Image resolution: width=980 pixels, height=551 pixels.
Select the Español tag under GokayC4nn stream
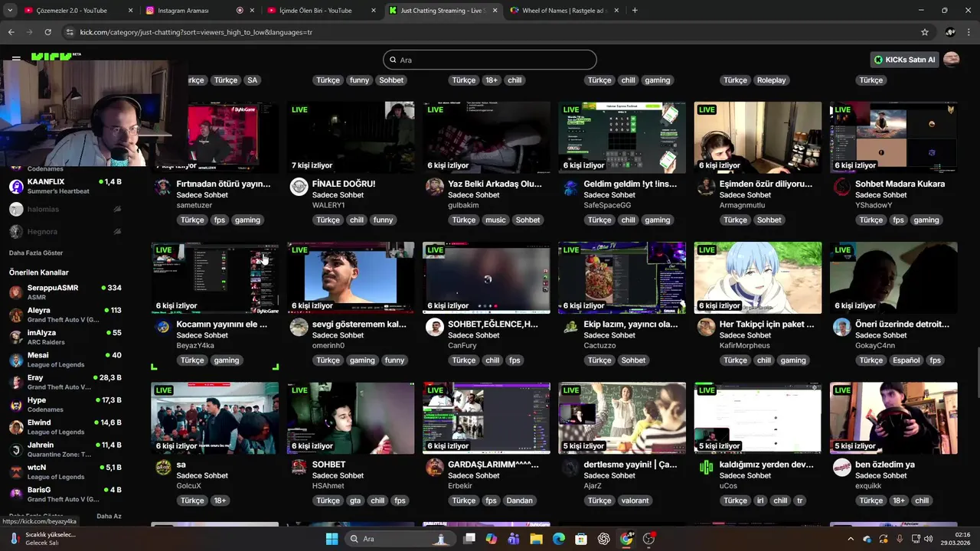[906, 360]
